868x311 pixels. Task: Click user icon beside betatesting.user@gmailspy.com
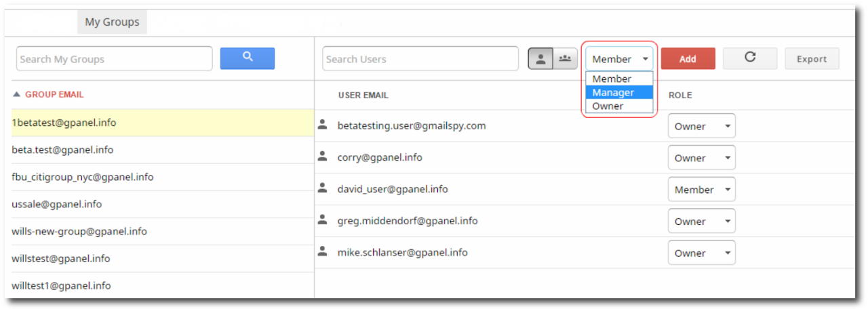tap(323, 125)
